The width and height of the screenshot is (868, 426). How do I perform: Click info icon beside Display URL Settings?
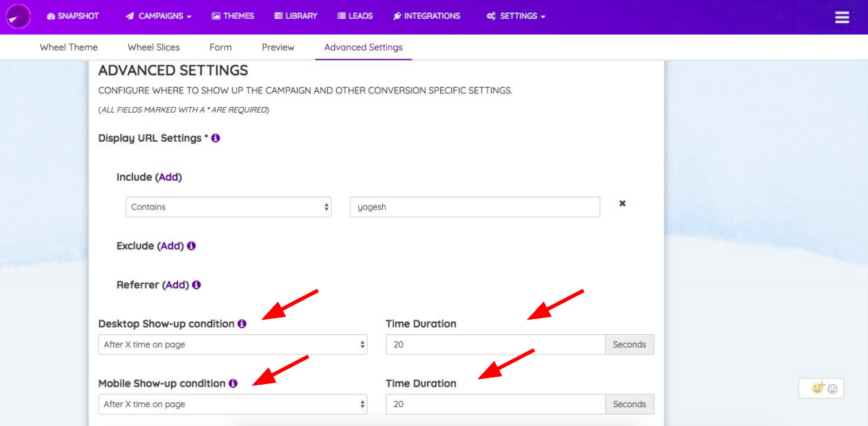tap(215, 137)
